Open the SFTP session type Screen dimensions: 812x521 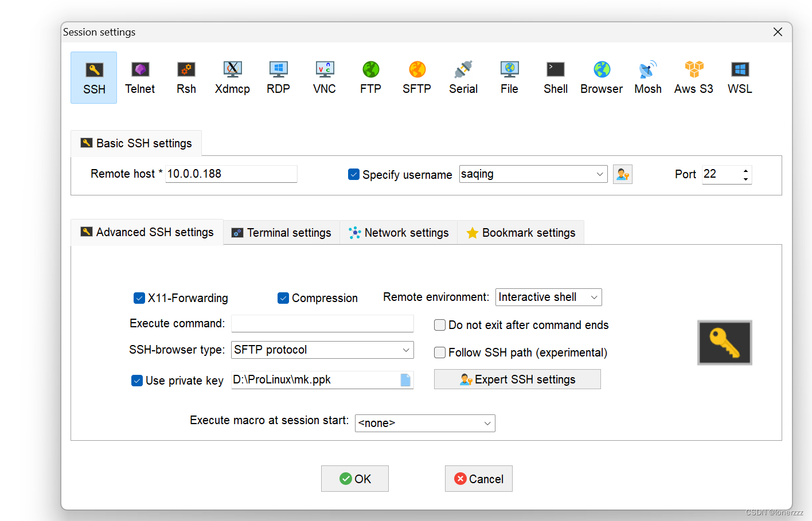tap(416, 77)
